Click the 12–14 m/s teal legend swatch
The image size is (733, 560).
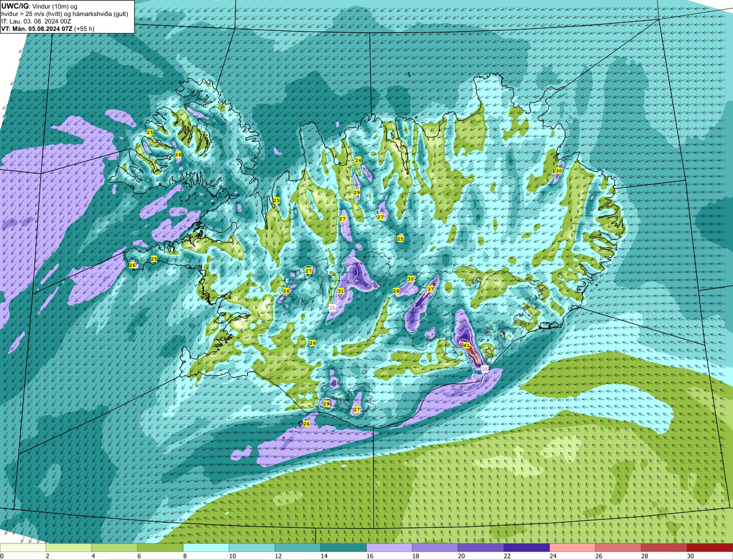tap(298, 547)
